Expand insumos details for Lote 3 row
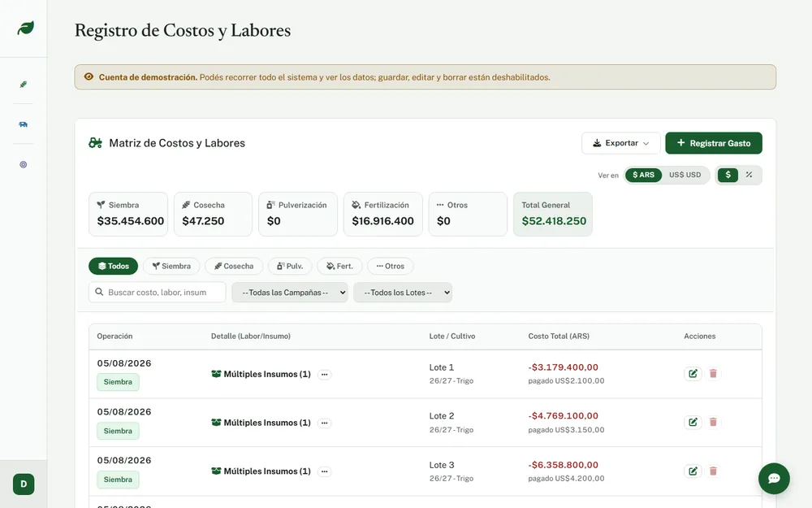Viewport: 812px width, 508px height. [x=324, y=471]
